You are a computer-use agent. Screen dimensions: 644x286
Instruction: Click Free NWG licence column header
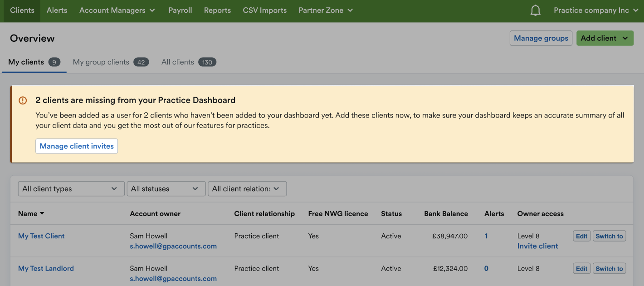(x=338, y=213)
